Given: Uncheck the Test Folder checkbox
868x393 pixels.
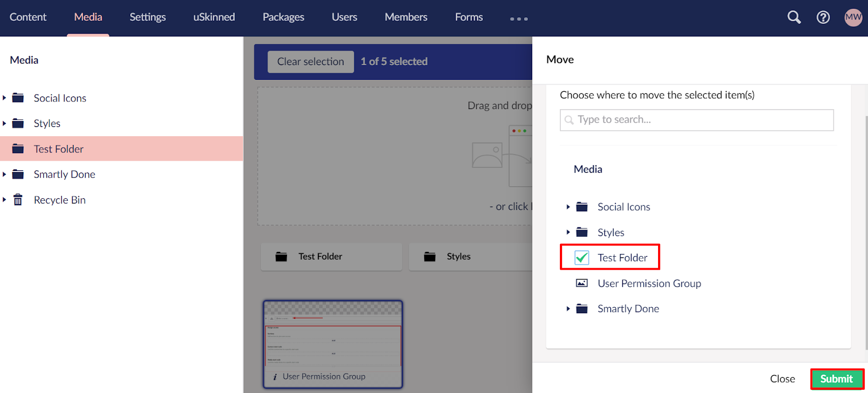Looking at the screenshot, I should [582, 258].
